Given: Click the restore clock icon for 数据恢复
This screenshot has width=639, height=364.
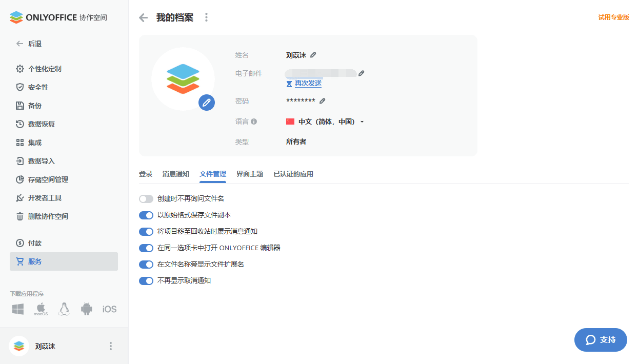Looking at the screenshot, I should click(20, 124).
